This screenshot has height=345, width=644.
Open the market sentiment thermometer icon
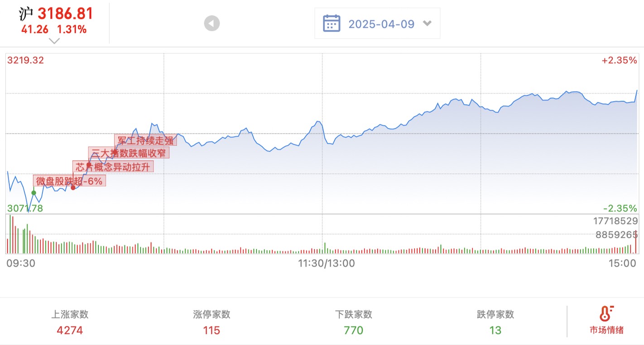tap(606, 313)
